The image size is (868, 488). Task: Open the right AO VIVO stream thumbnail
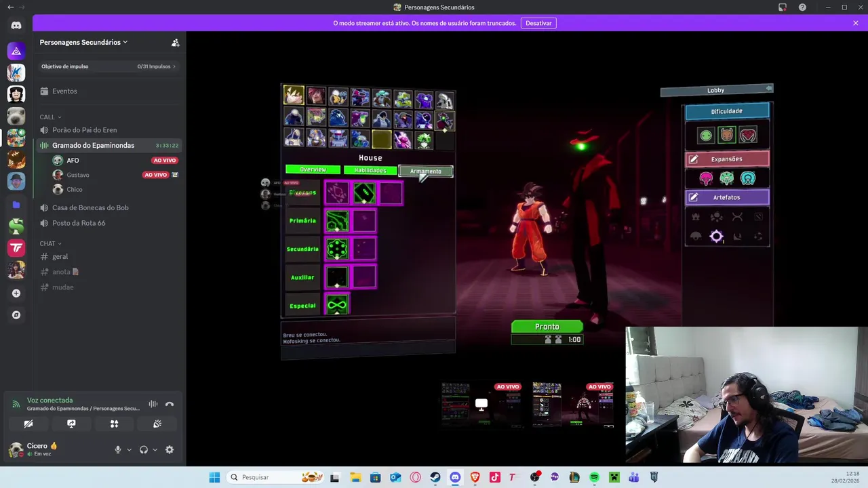[573, 405]
